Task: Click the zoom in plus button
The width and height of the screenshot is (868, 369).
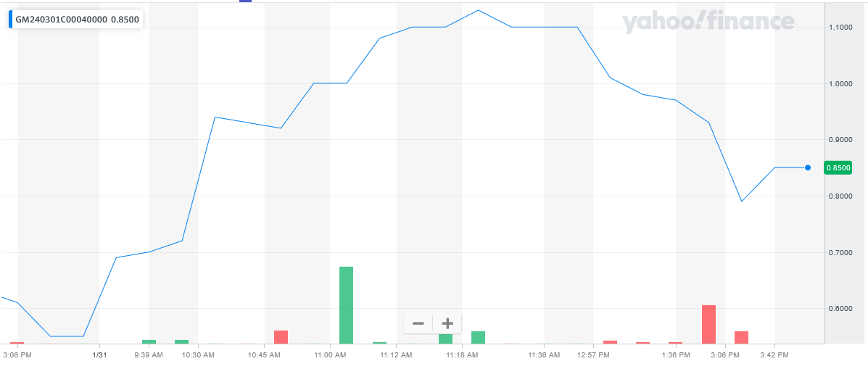Action: (x=447, y=323)
